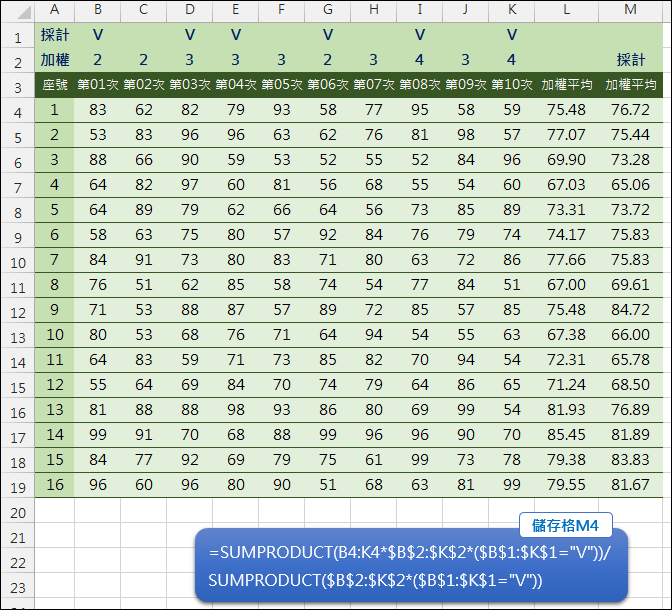Click the 加權平均 header in column L

pyautogui.click(x=567, y=85)
